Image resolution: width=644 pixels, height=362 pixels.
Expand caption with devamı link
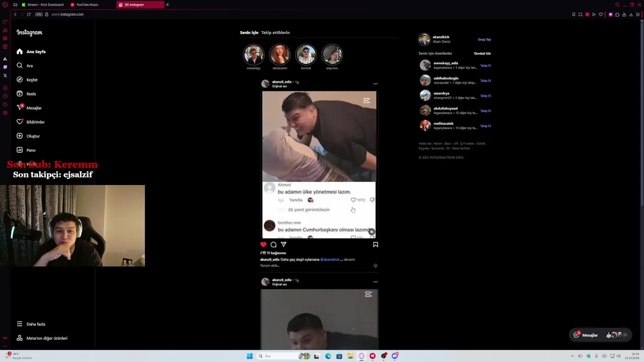349,259
